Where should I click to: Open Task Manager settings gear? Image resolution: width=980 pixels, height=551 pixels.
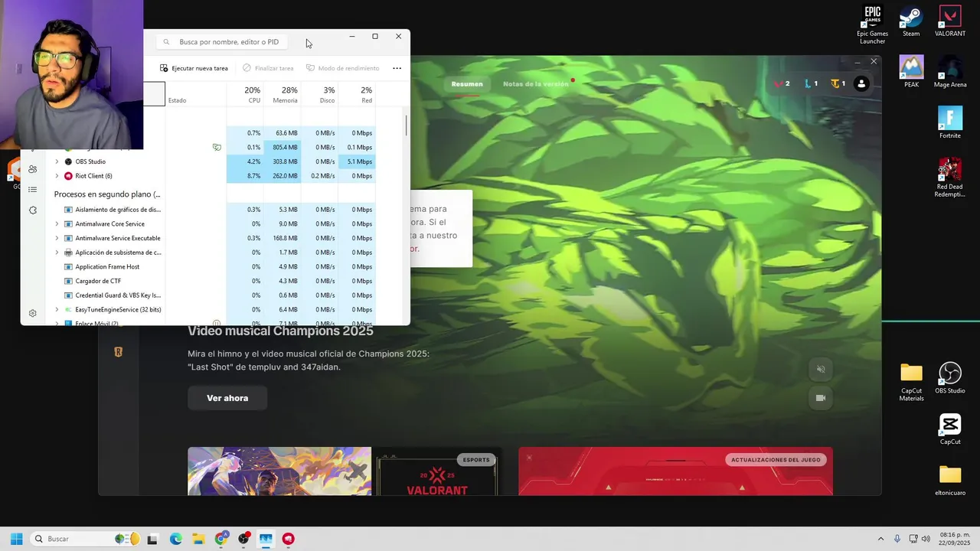coord(32,313)
